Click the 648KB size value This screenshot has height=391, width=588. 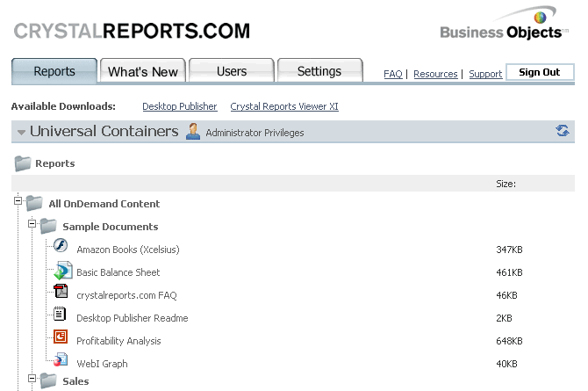pyautogui.click(x=509, y=341)
